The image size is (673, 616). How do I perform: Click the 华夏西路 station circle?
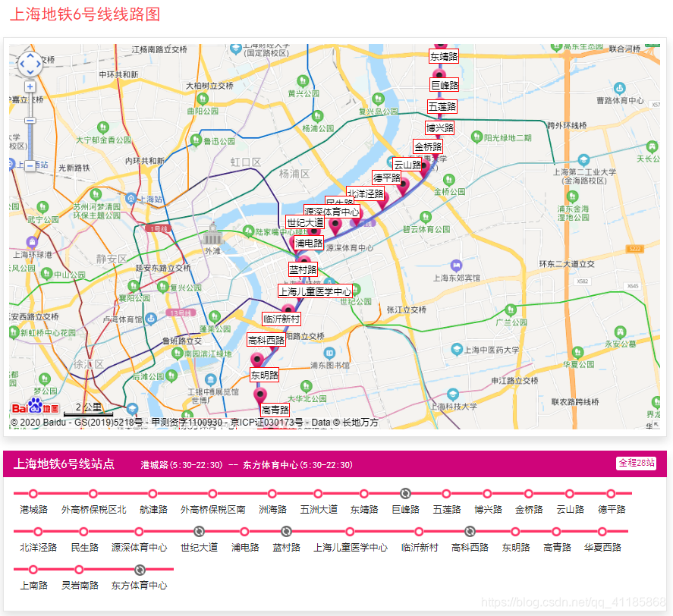(602, 532)
